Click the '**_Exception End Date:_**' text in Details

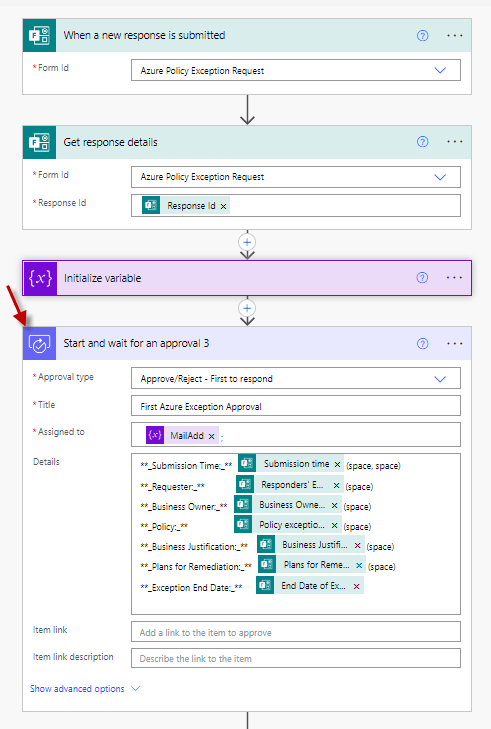pyautogui.click(x=191, y=588)
